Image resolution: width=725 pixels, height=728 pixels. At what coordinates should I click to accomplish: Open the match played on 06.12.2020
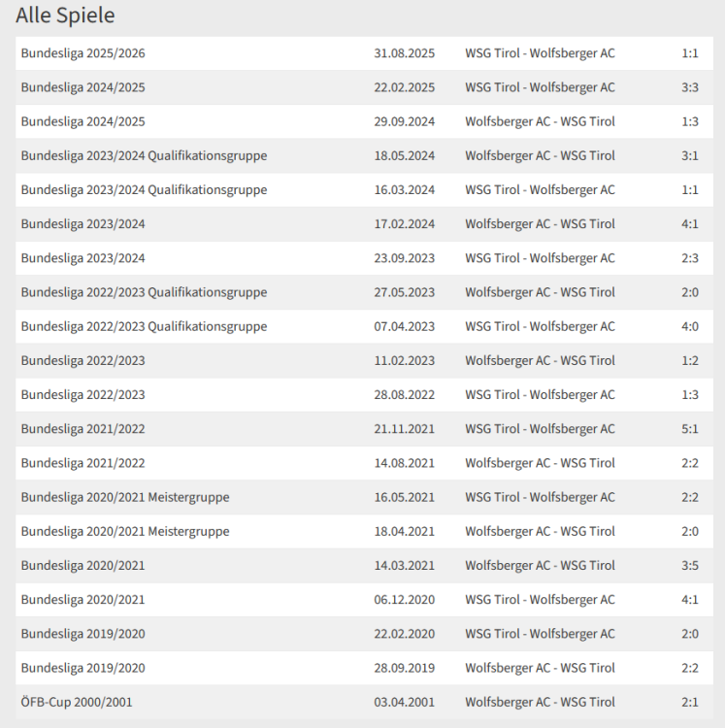click(x=540, y=600)
